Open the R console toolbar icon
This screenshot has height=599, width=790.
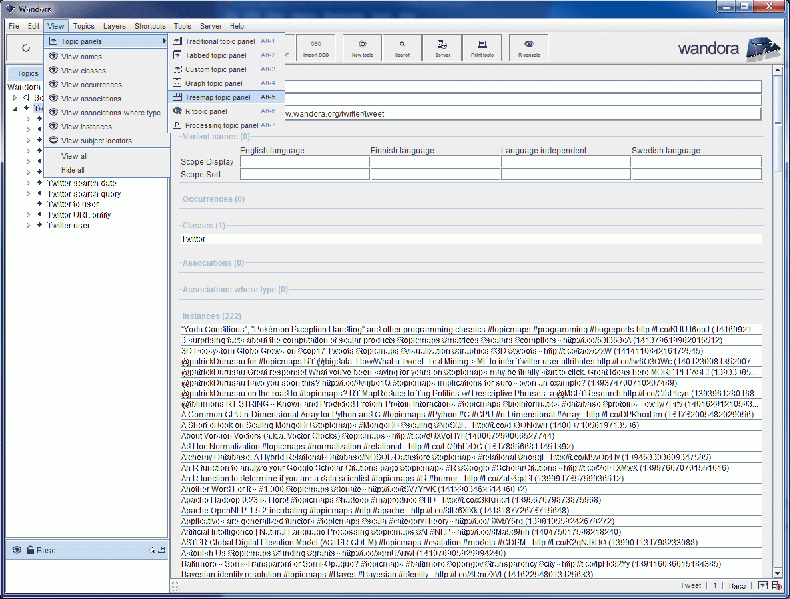528,48
